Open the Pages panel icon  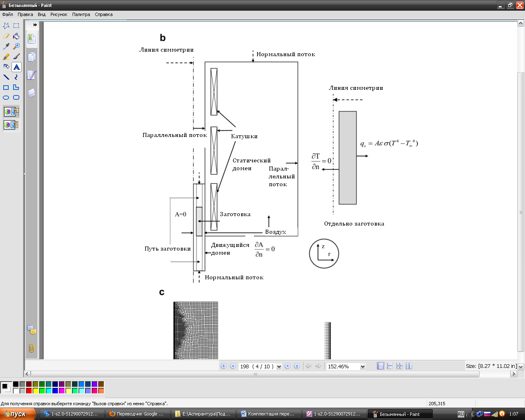[x=32, y=57]
